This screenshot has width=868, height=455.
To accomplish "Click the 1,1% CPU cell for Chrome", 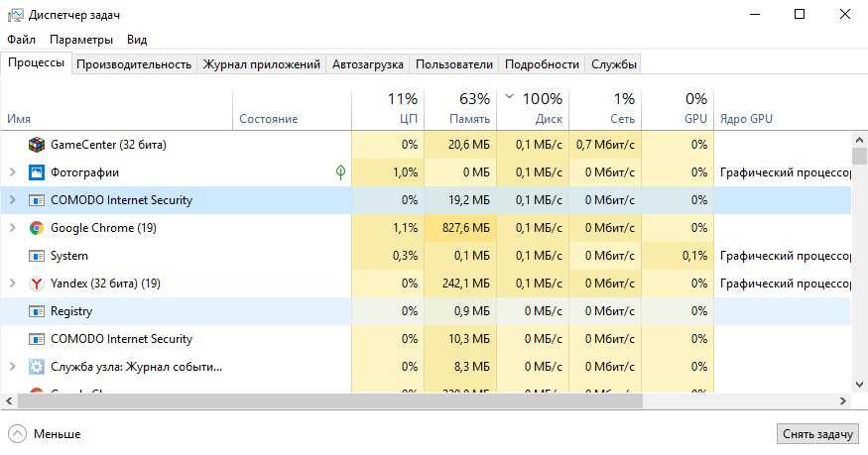I will pyautogui.click(x=388, y=228).
